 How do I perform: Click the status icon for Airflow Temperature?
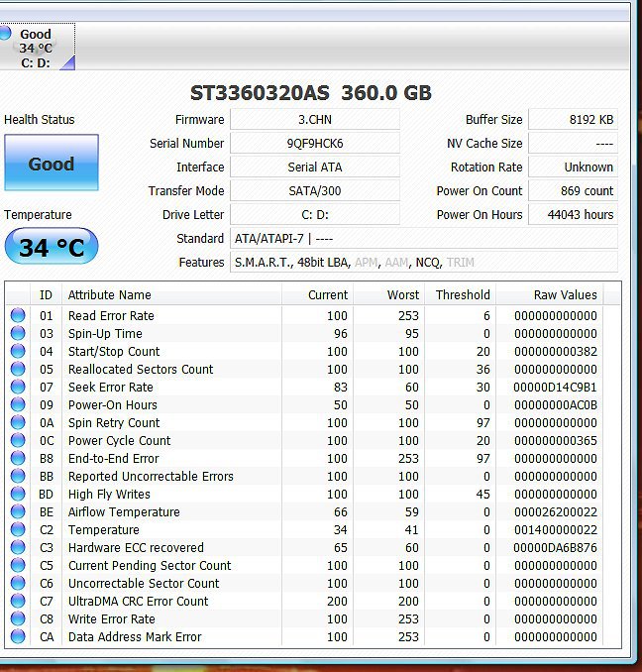point(18,511)
